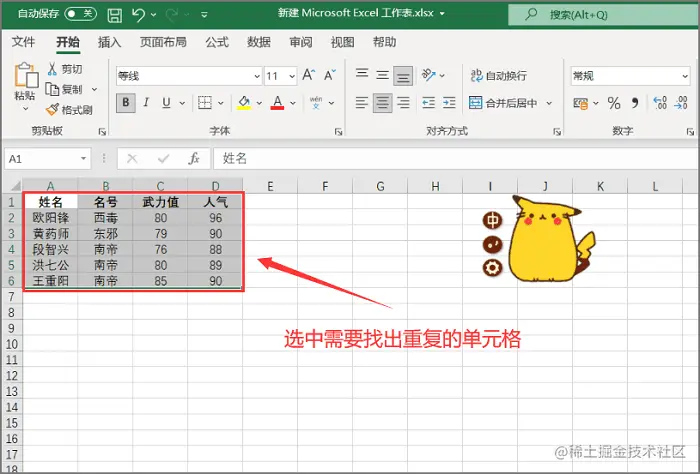The width and height of the screenshot is (700, 474).
Task: Set Bottom Align vertical alignment
Action: click(x=403, y=76)
